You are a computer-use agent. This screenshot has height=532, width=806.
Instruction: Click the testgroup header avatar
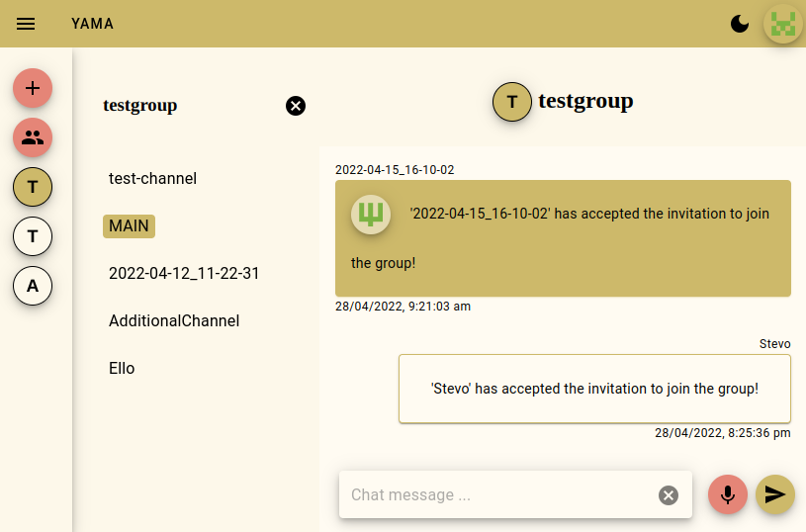pos(511,101)
